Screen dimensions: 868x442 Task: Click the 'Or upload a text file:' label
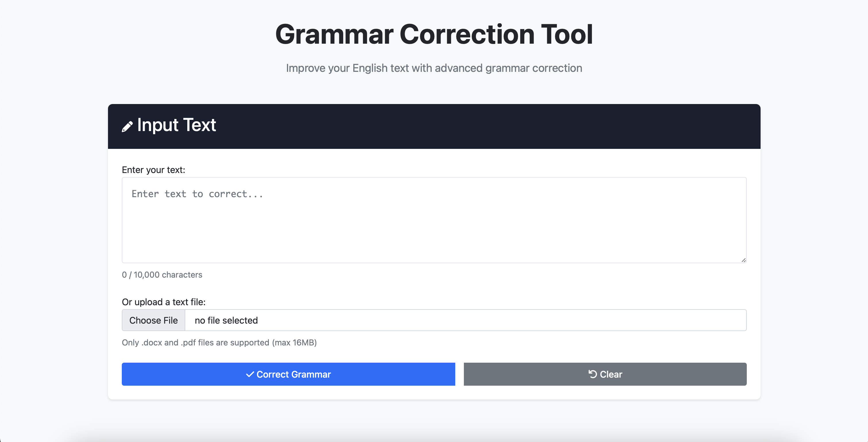tap(164, 302)
